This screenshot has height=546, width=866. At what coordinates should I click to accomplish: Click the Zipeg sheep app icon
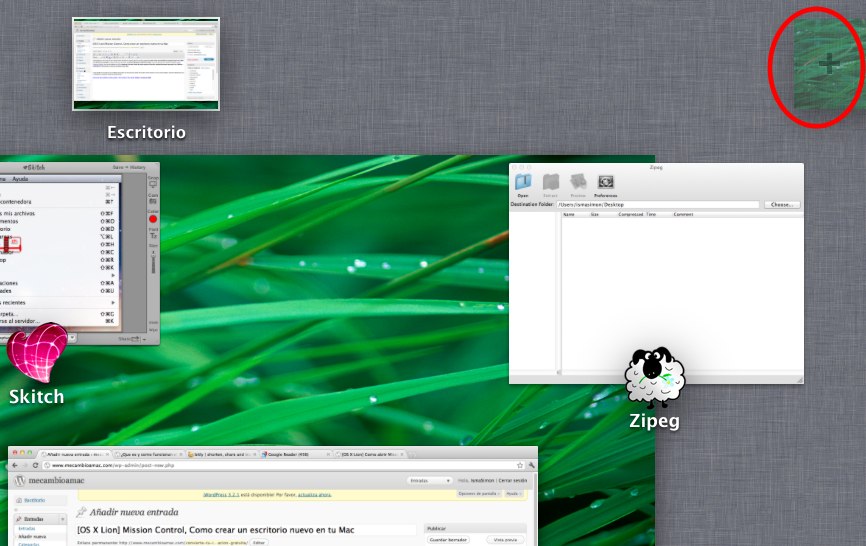coord(655,377)
